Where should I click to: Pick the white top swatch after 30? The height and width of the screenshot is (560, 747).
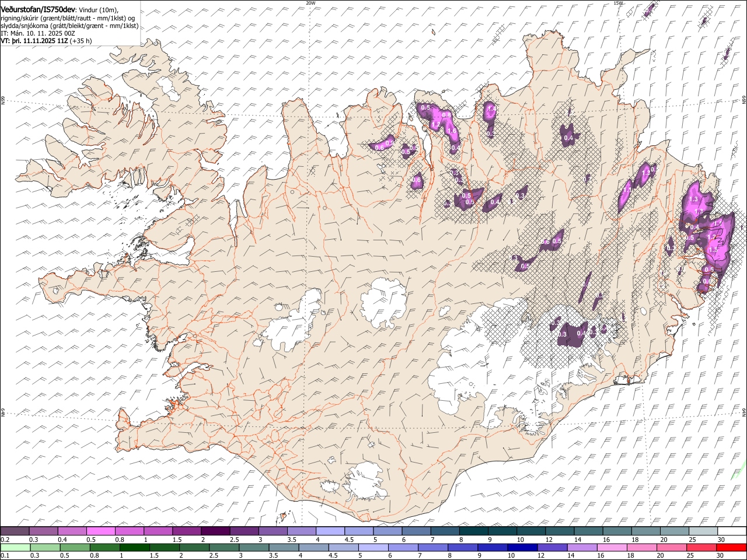732,531
